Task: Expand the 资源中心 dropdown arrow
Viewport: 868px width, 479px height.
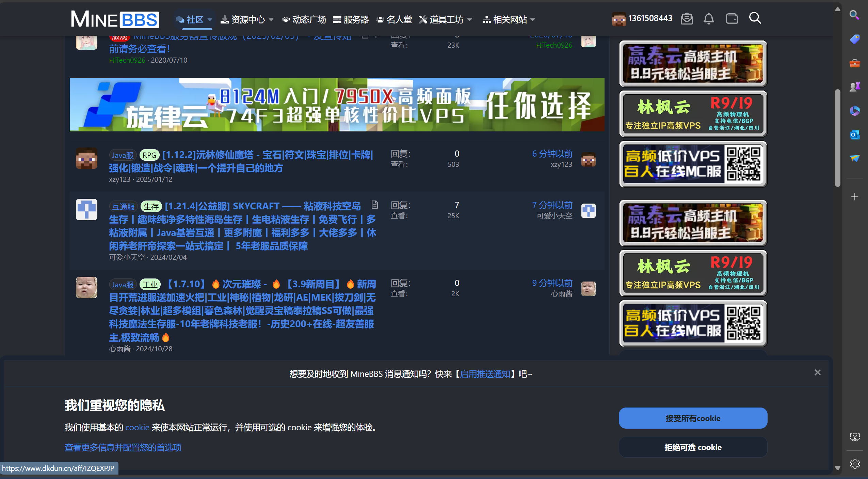Action: pos(271,20)
